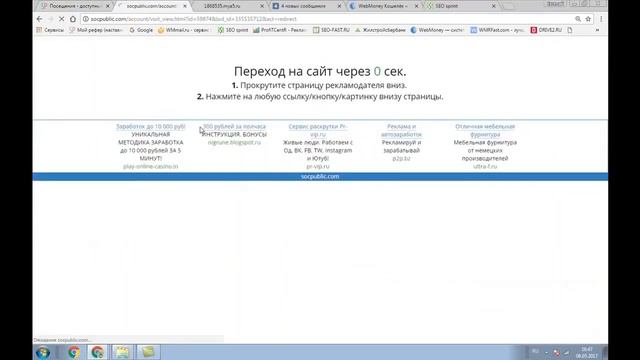Close the mya5.ru tab

[x=262, y=6]
